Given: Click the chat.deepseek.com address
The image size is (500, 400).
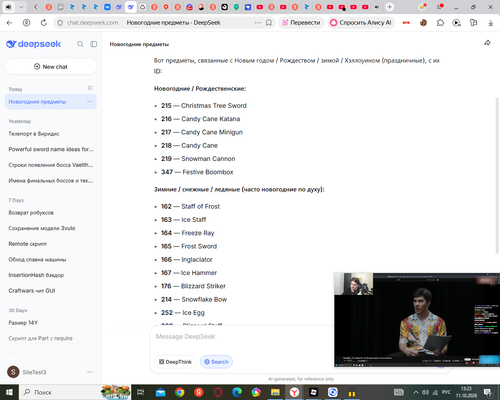Looking at the screenshot, I should pyautogui.click(x=92, y=23).
